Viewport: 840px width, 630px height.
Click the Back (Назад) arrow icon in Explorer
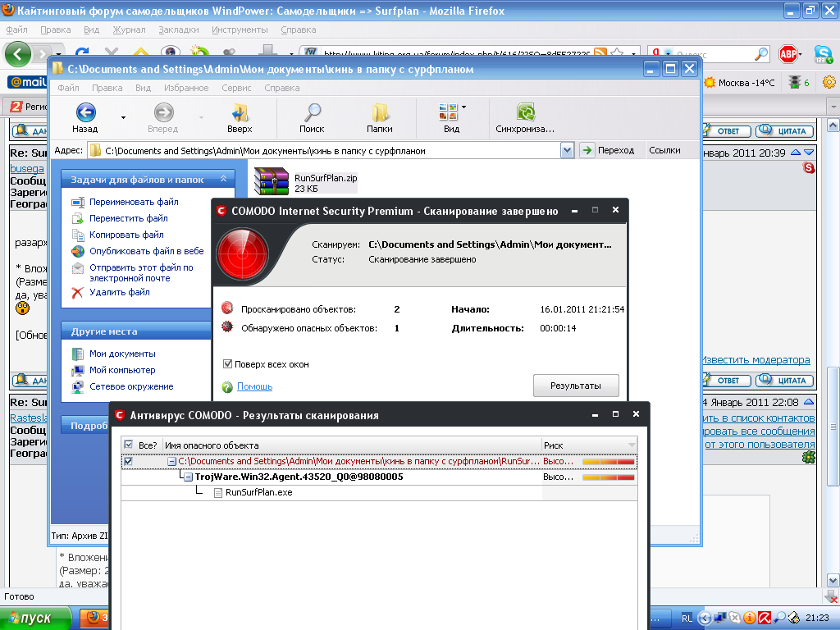(84, 112)
